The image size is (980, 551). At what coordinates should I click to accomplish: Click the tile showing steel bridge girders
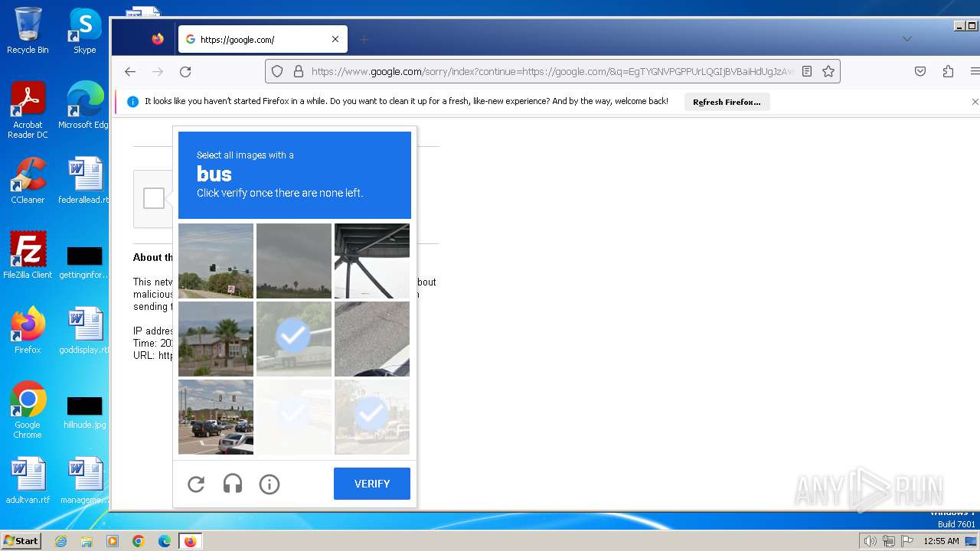[x=372, y=261]
